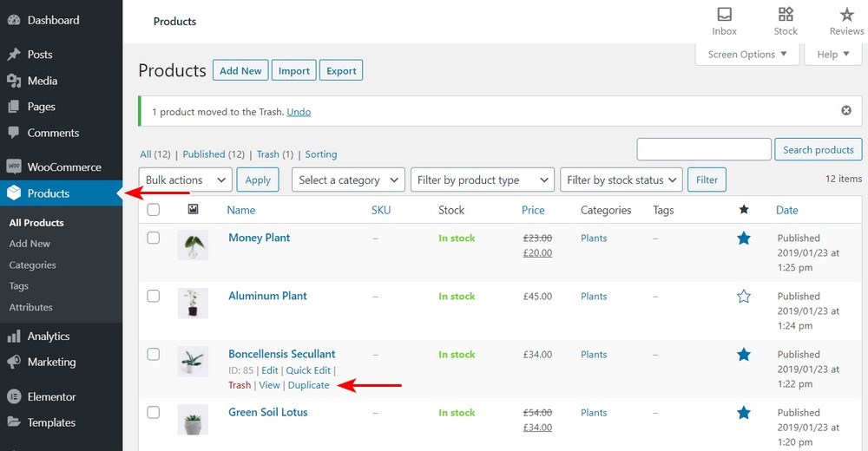The height and width of the screenshot is (451, 868).
Task: Open All Products submenu item
Action: tap(36, 222)
